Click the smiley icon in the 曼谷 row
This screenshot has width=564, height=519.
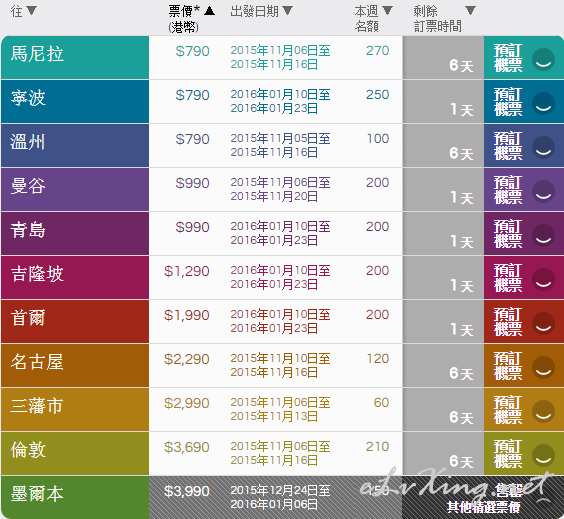click(x=543, y=191)
